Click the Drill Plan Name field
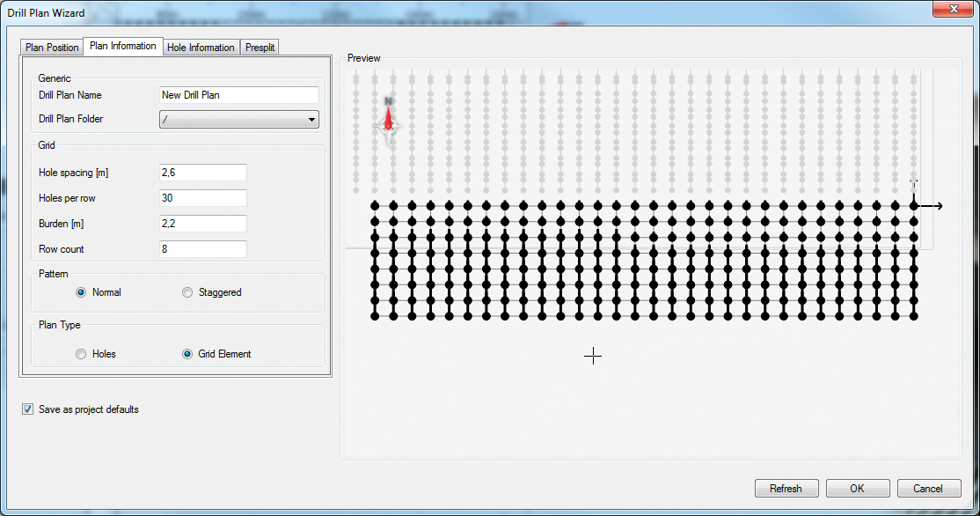The width and height of the screenshot is (980, 516). tap(238, 94)
